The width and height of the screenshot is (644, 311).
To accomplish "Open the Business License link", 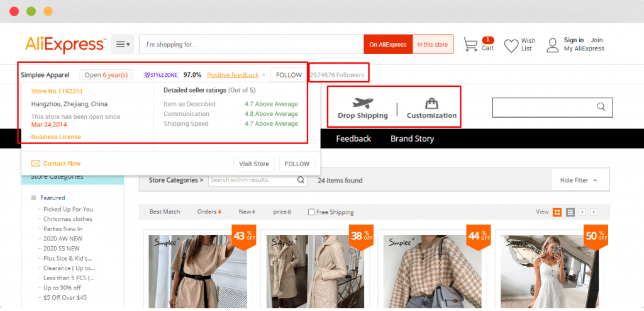I will [56, 137].
